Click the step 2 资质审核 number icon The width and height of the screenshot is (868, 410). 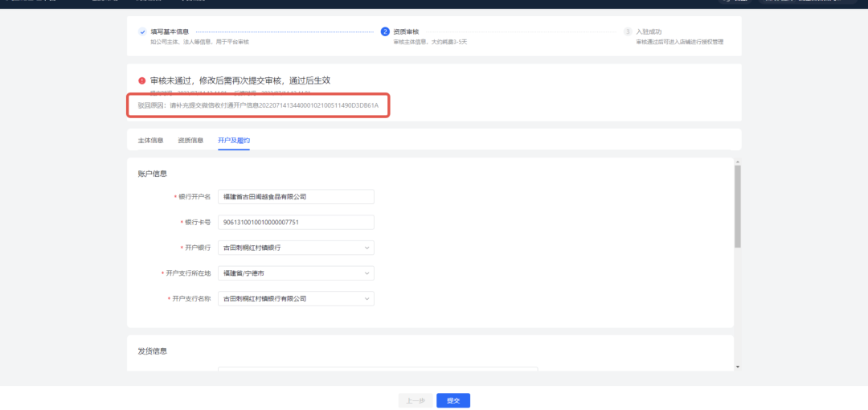tap(385, 32)
